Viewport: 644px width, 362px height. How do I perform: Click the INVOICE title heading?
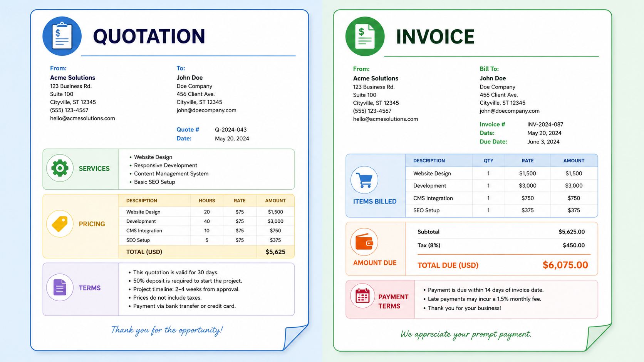[435, 37]
